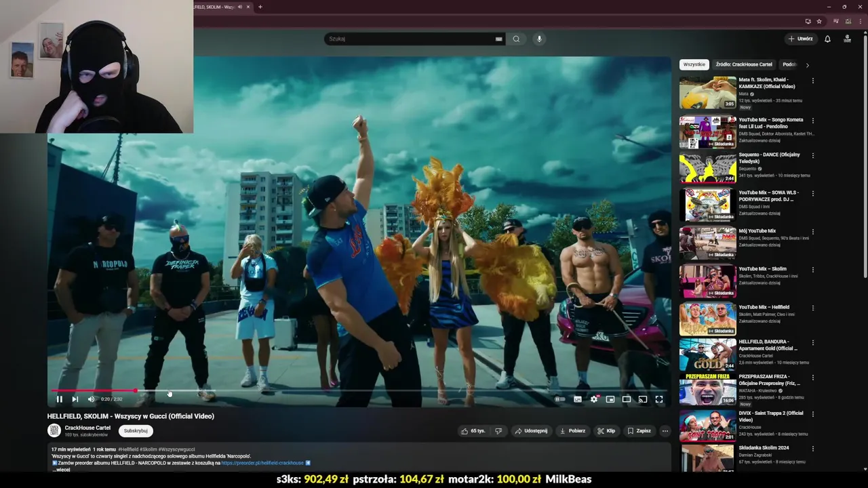Toggle theater mode view
Screen dimensions: 868x488
[627, 399]
